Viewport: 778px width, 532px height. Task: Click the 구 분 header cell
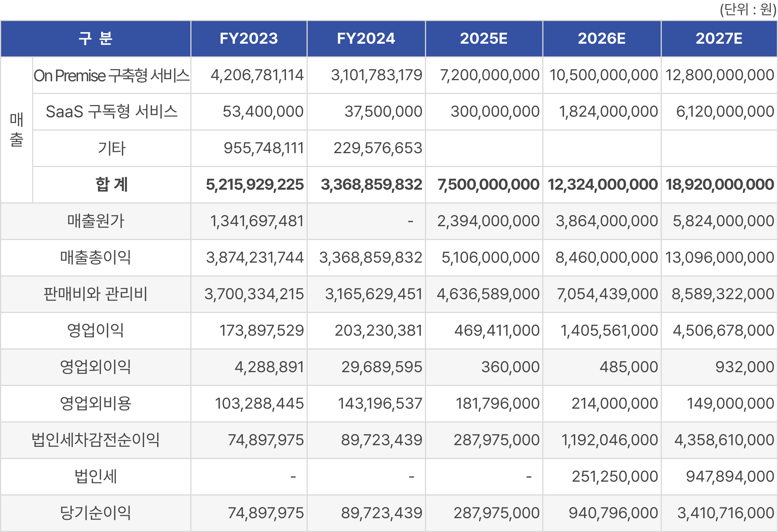point(96,38)
